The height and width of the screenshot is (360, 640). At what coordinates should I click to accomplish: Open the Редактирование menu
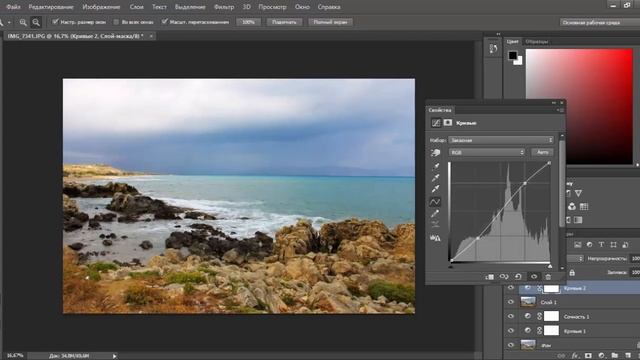pos(51,7)
